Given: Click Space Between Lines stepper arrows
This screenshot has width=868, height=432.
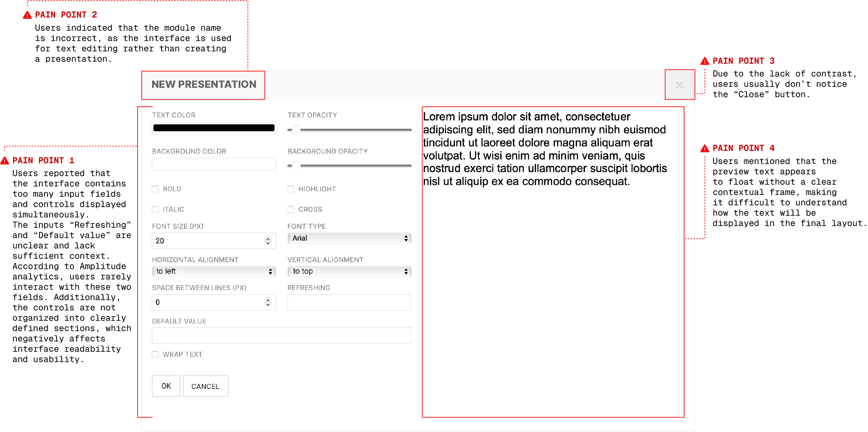Looking at the screenshot, I should coord(268,302).
